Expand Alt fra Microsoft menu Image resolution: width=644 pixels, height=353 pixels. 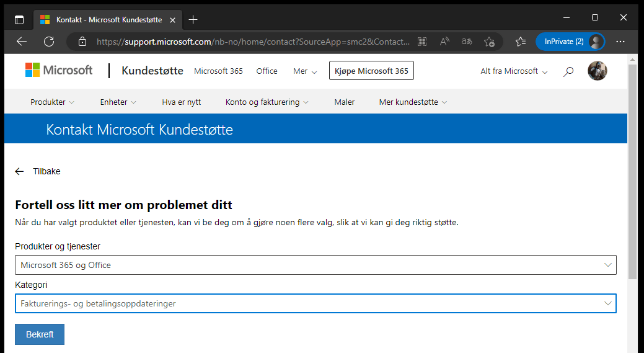click(x=514, y=71)
